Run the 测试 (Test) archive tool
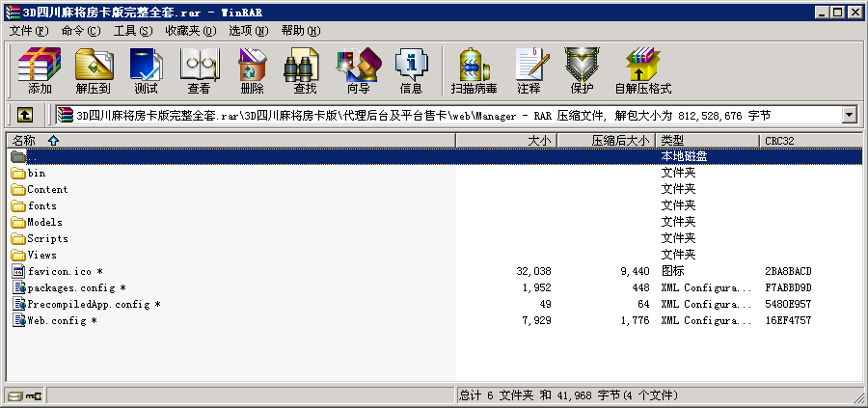This screenshot has height=408, width=868. (146, 70)
